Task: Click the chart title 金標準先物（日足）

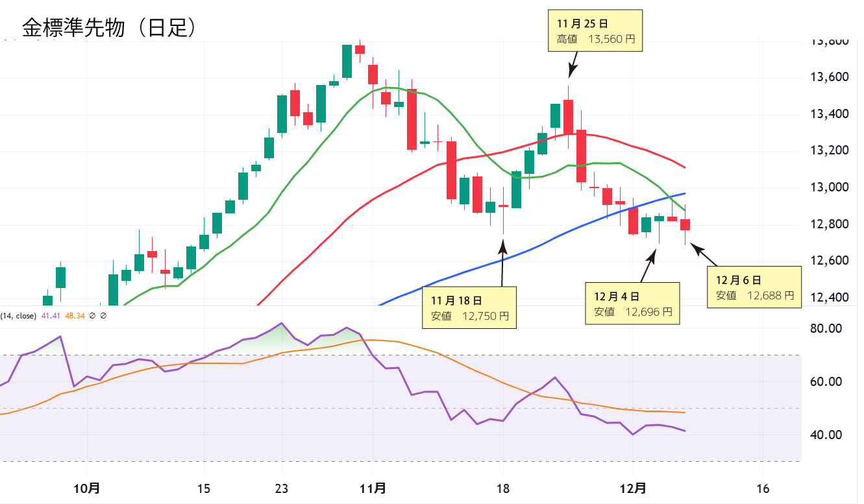Action: [108, 27]
